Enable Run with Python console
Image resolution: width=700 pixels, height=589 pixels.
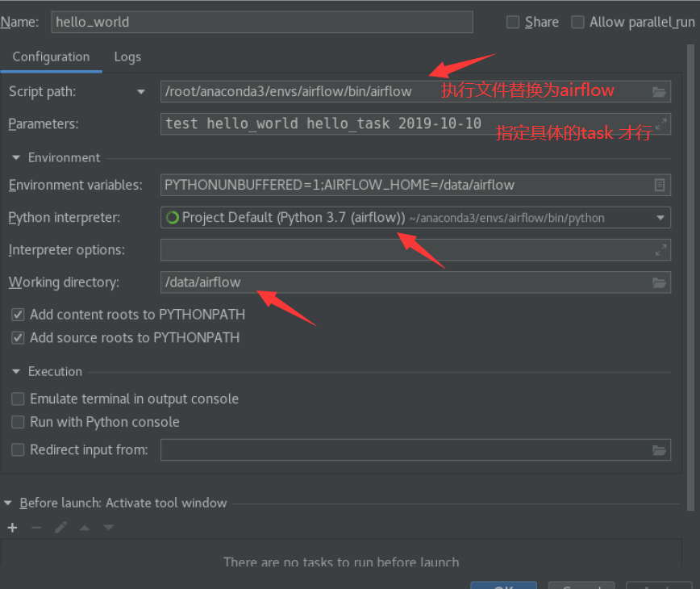[x=18, y=422]
